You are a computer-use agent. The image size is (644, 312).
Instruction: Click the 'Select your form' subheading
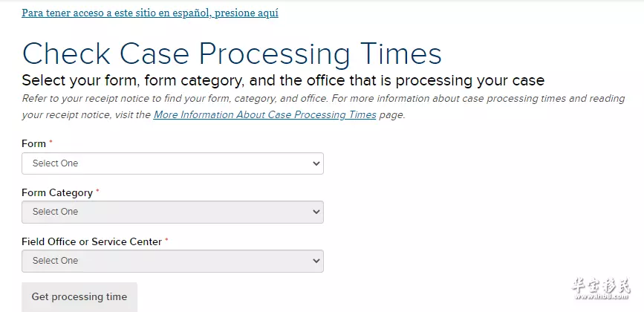point(283,80)
